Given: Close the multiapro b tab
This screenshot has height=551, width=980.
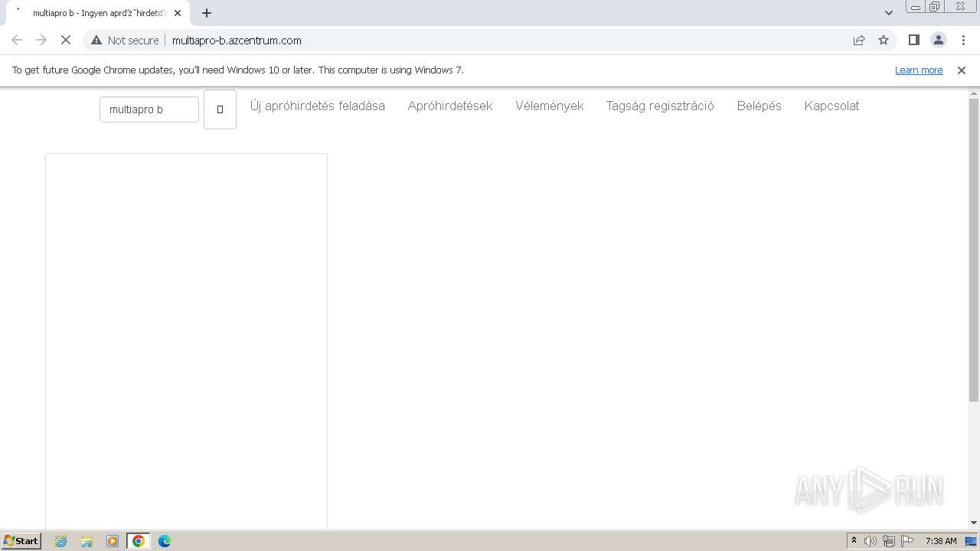Looking at the screenshot, I should [x=178, y=13].
